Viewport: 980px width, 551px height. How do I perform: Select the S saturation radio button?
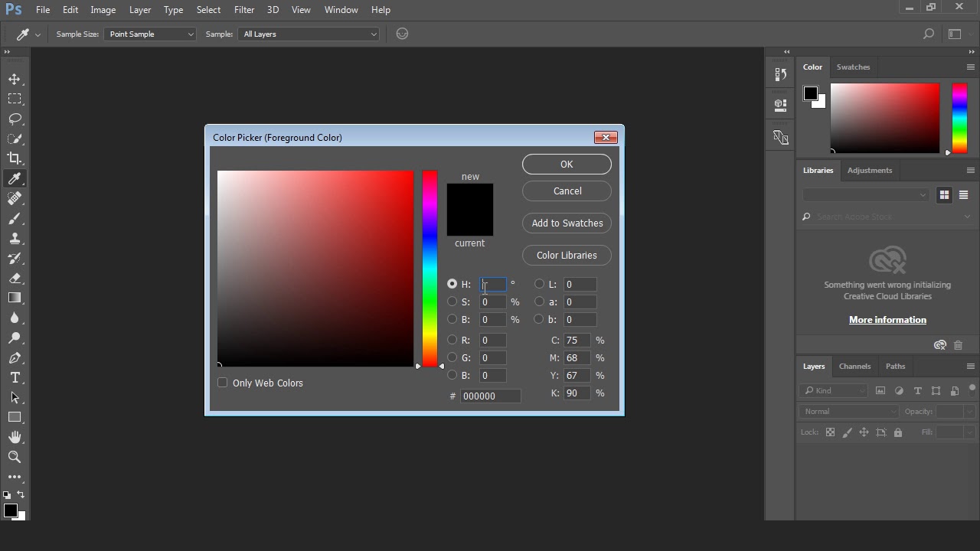click(x=452, y=302)
